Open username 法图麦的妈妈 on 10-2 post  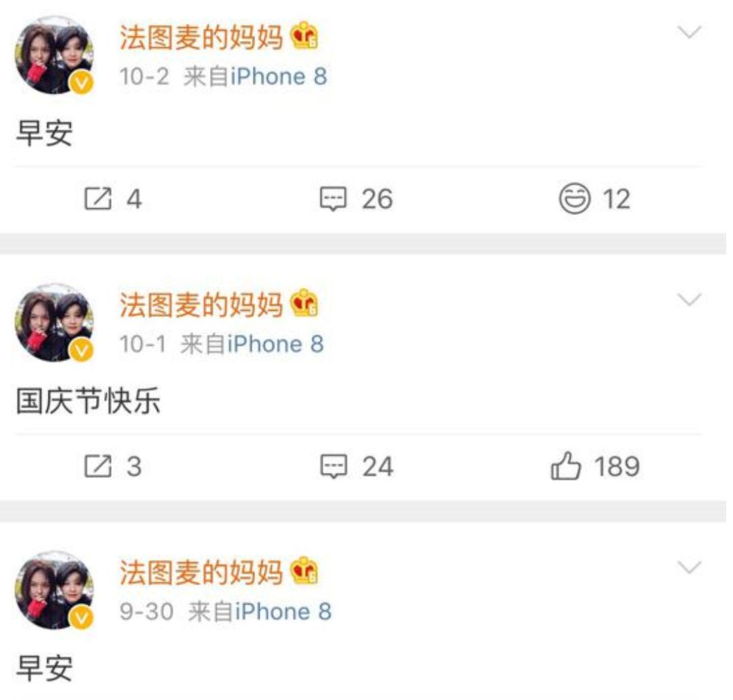click(x=201, y=37)
